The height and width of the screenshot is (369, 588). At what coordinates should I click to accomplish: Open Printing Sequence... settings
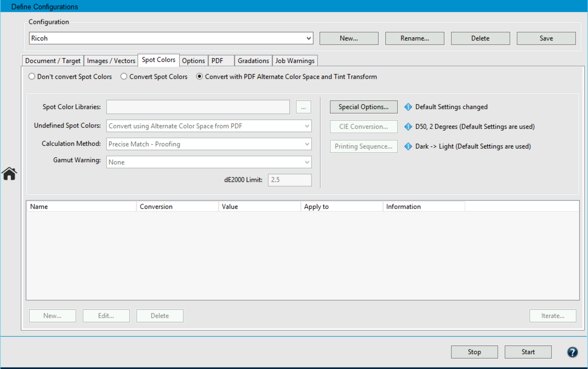[364, 146]
